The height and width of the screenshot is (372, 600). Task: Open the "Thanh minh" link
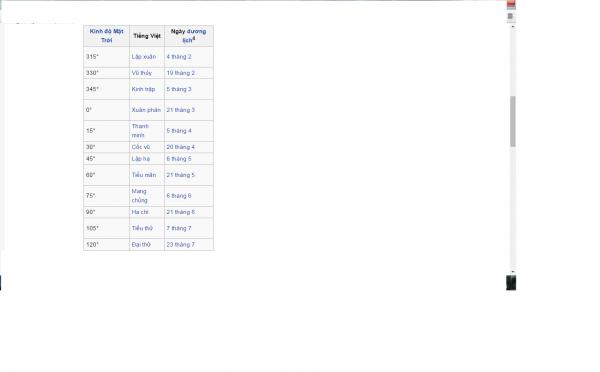[x=140, y=131]
